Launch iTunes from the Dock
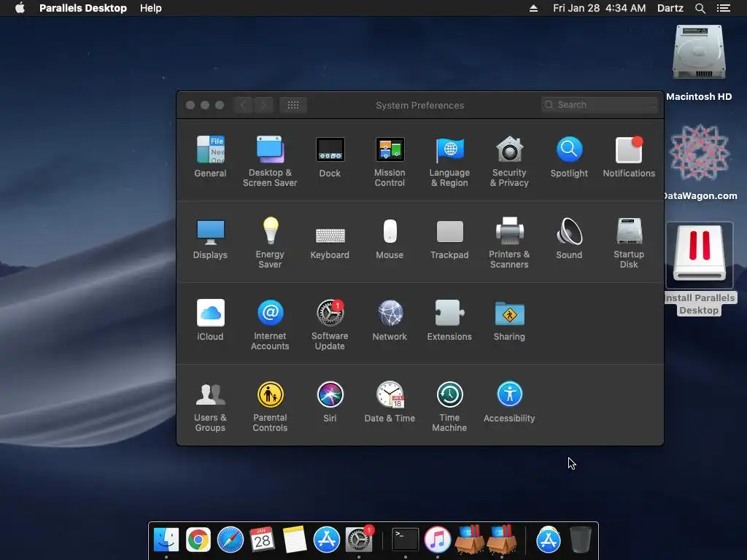The image size is (747, 560). coord(438,540)
